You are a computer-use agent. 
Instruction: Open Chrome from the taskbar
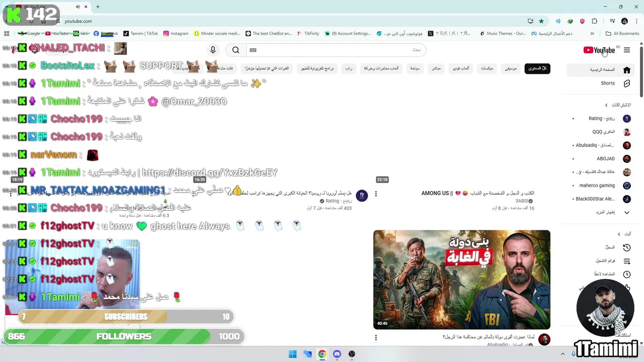click(x=322, y=354)
